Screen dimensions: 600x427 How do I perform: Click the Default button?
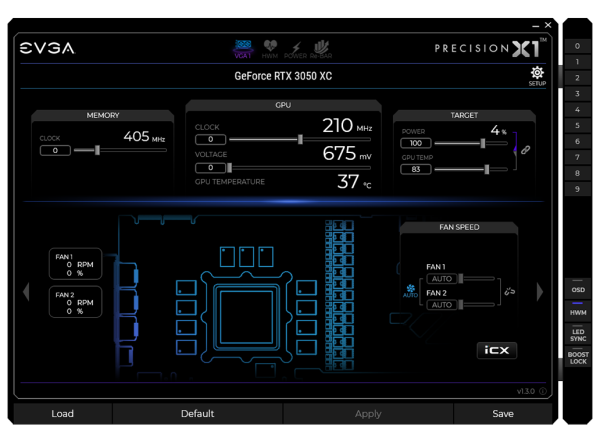coord(197,414)
